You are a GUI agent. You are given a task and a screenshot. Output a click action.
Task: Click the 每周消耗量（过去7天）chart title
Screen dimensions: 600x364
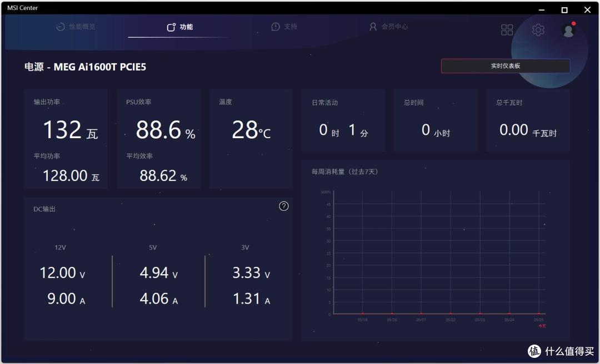click(345, 171)
